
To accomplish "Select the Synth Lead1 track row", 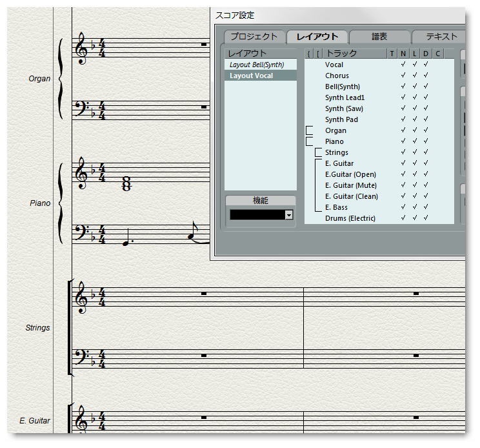I will [379, 97].
